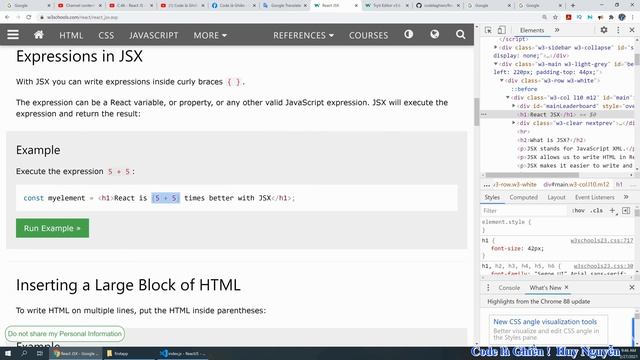Close the DevTools bottom drawer
The image size is (640, 360).
coord(631,288)
